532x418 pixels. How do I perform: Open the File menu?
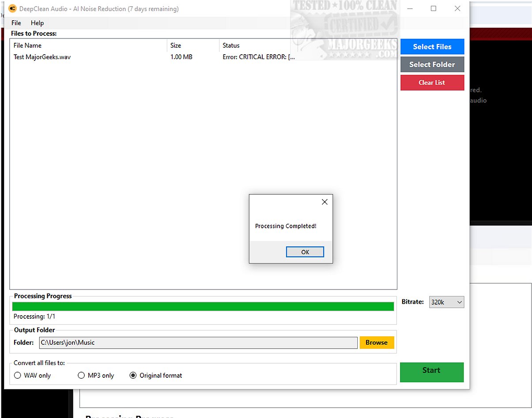16,23
